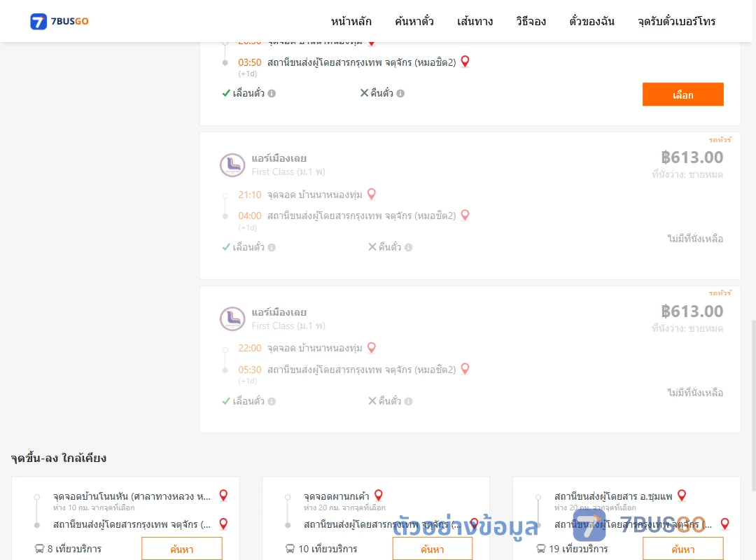Image resolution: width=756 pixels, height=560 pixels.
Task: Click ค้นหา for the 8 เที่ยวบริการ route
Action: (182, 549)
